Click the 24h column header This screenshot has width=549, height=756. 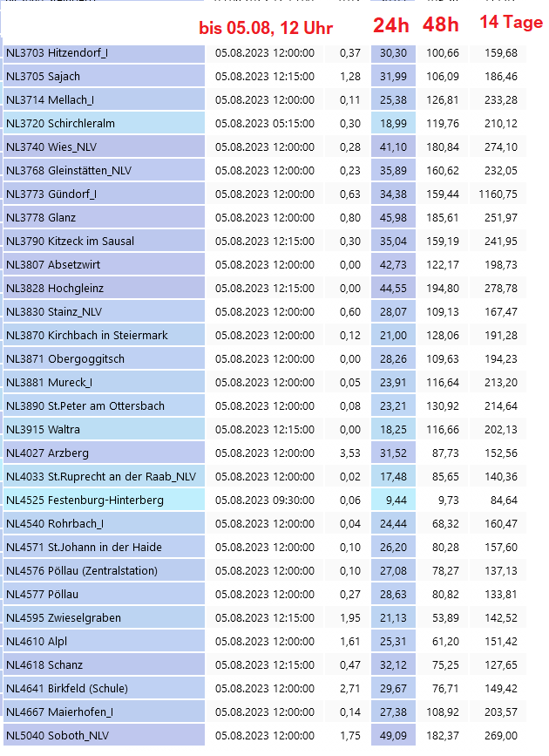[391, 25]
